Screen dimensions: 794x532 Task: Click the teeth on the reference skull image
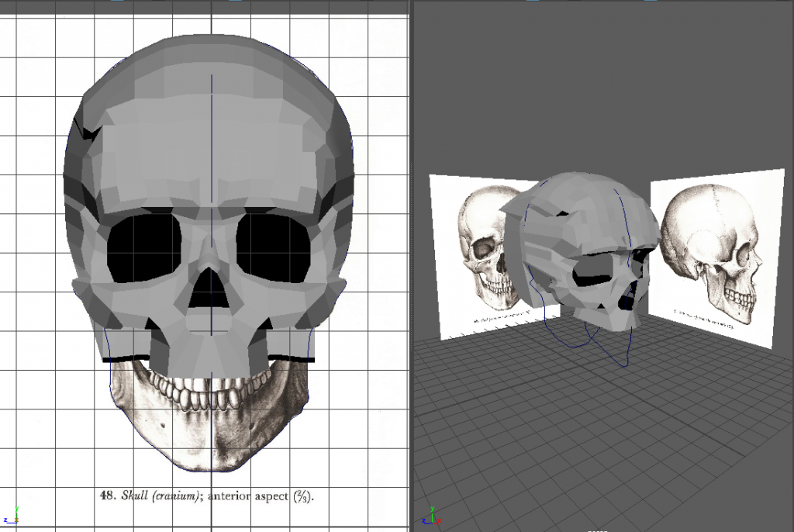208,388
